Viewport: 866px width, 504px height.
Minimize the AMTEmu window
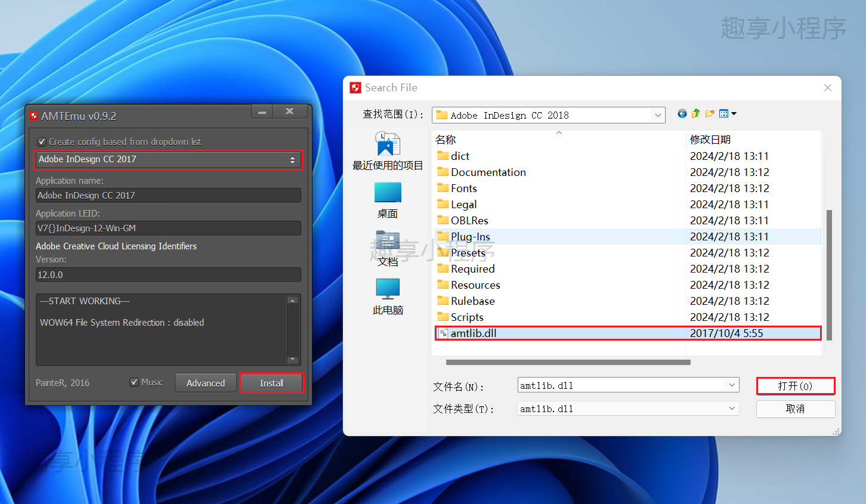(x=262, y=112)
